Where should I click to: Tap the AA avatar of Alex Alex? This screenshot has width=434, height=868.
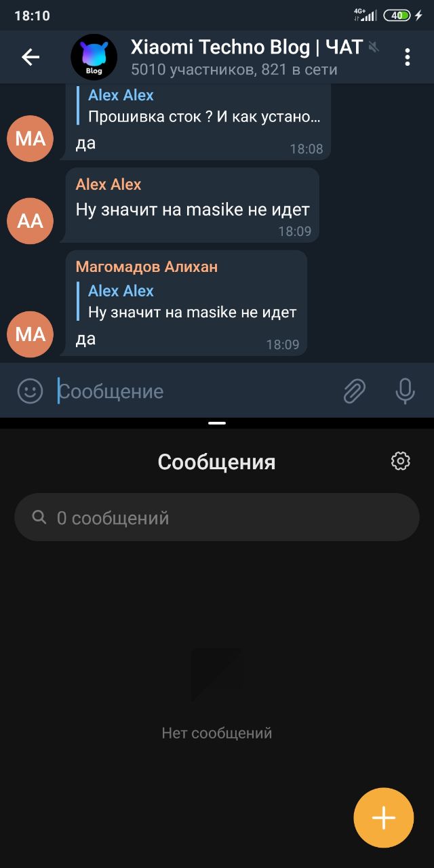tap(30, 220)
